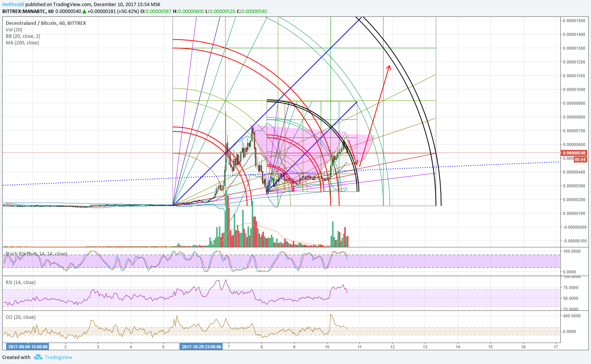591x364 pixels.
Task: Click the H:0.00000600 high value
Action: click(188, 11)
